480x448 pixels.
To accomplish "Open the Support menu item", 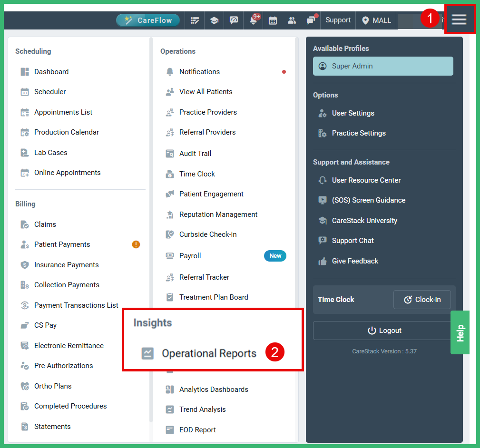I will coord(338,20).
